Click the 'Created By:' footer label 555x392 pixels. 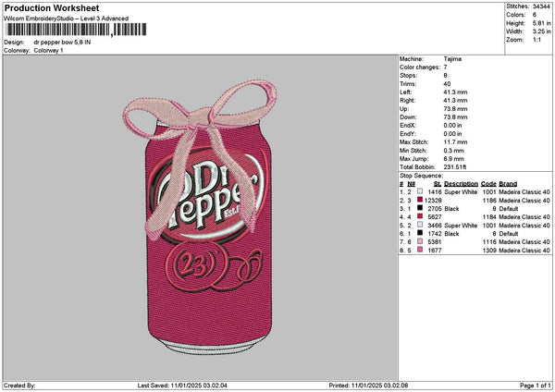click(19, 386)
